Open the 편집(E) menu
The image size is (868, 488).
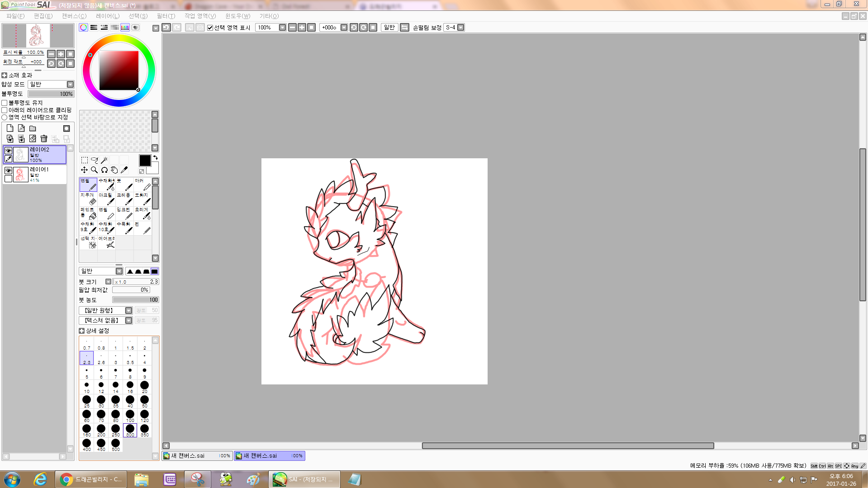pyautogui.click(x=43, y=16)
